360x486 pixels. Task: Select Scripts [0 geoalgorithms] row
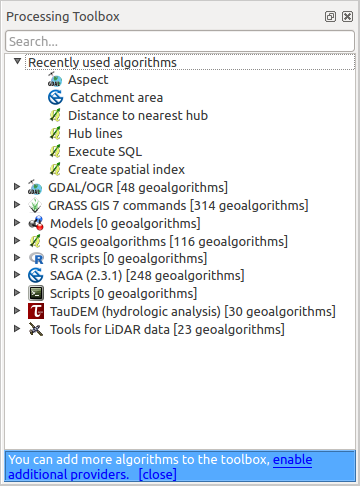coord(123,294)
